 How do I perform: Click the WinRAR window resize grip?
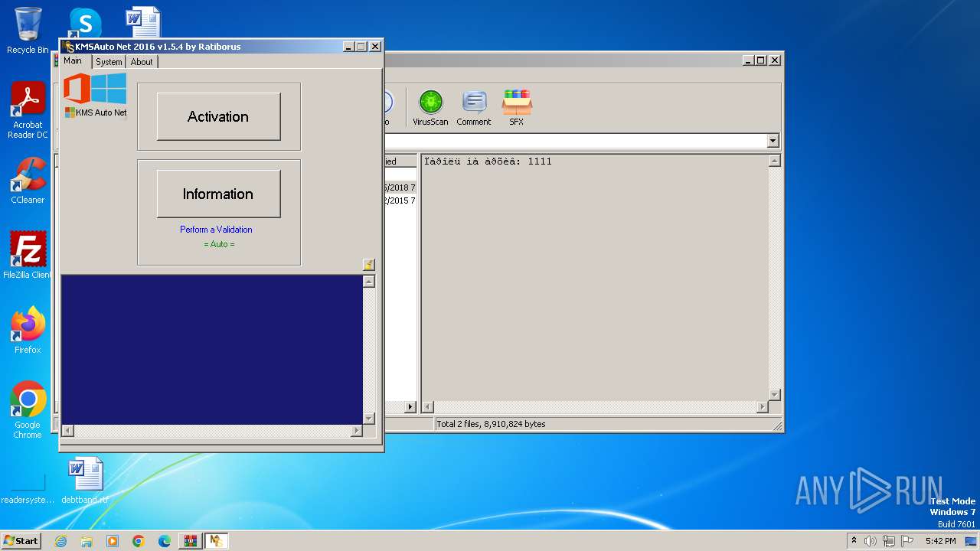pos(777,425)
